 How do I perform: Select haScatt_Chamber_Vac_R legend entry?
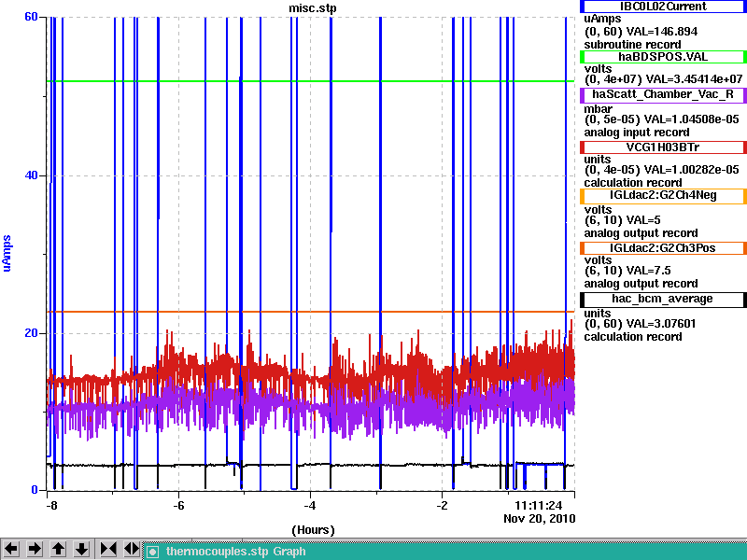[663, 95]
